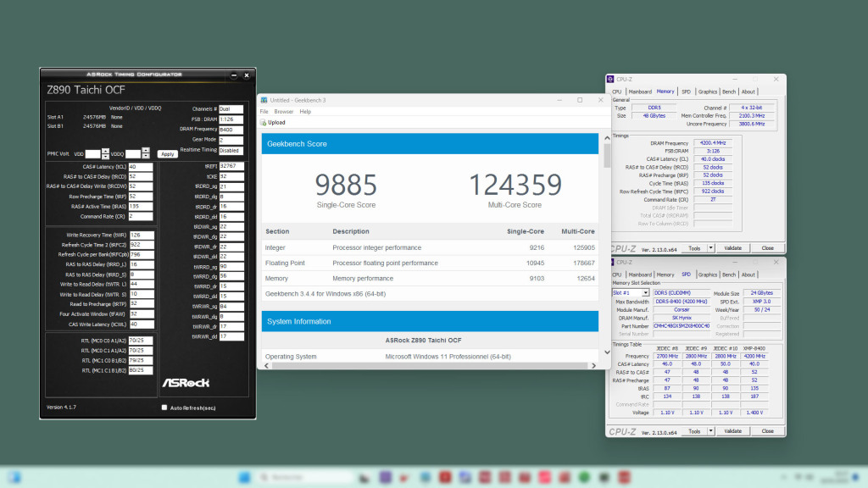Click RTL (MC0 C0 A1/A2) value field
This screenshot has width=868, height=488.
tap(141, 341)
